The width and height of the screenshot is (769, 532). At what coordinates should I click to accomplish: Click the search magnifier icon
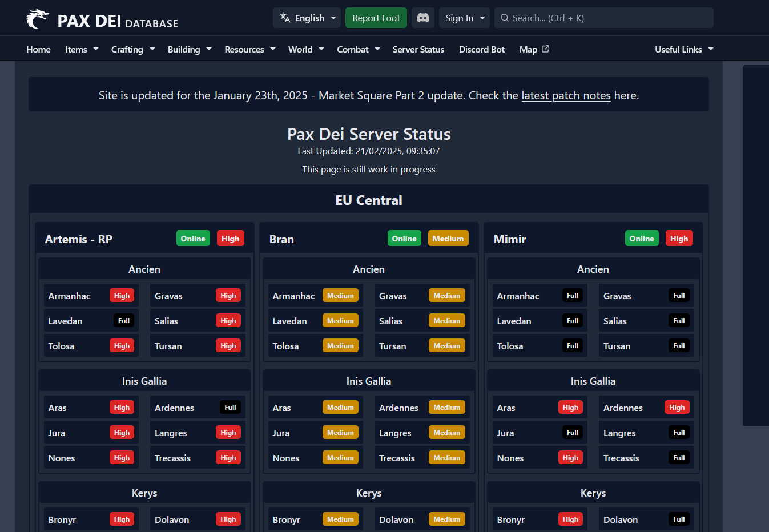(x=505, y=18)
